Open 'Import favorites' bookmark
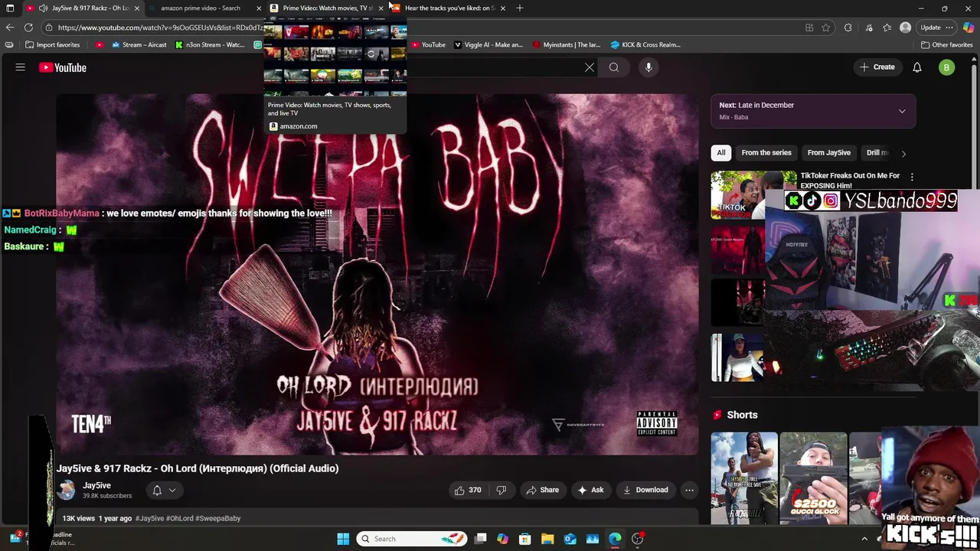The image size is (980, 551). click(x=52, y=44)
